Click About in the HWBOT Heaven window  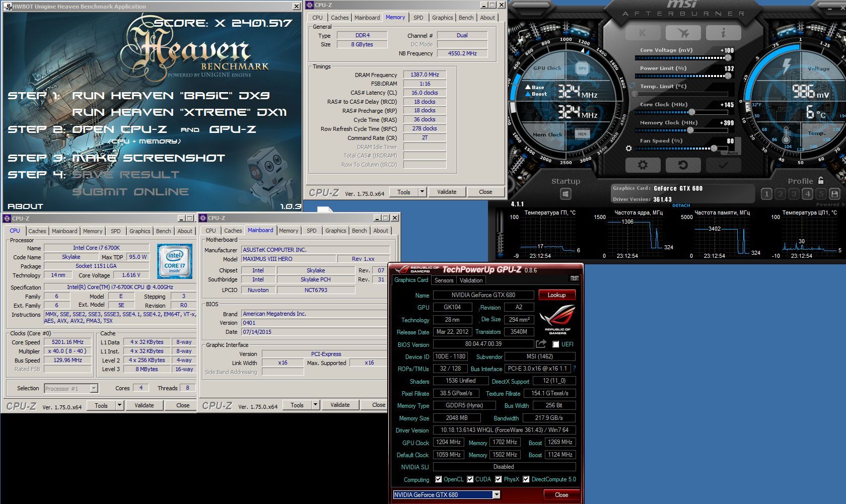coord(25,206)
